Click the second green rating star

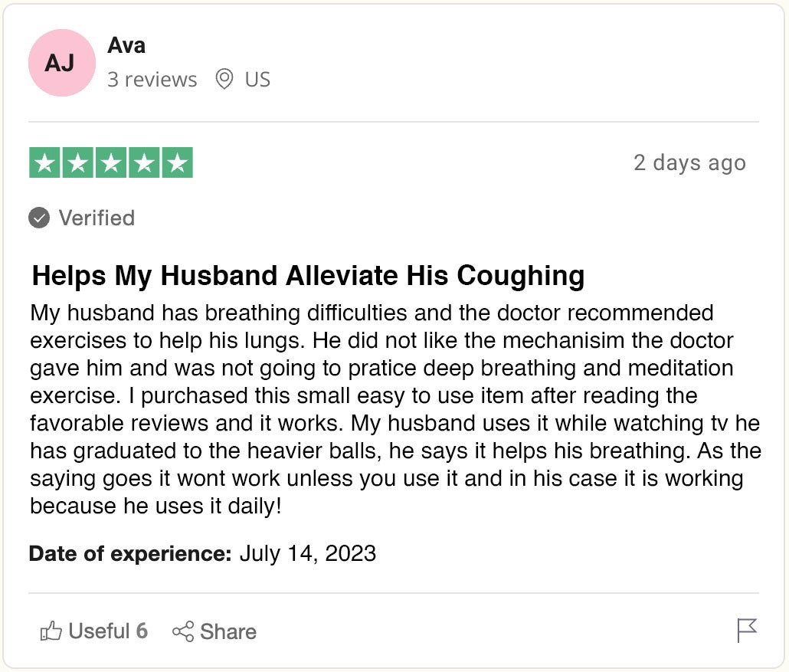click(78, 162)
